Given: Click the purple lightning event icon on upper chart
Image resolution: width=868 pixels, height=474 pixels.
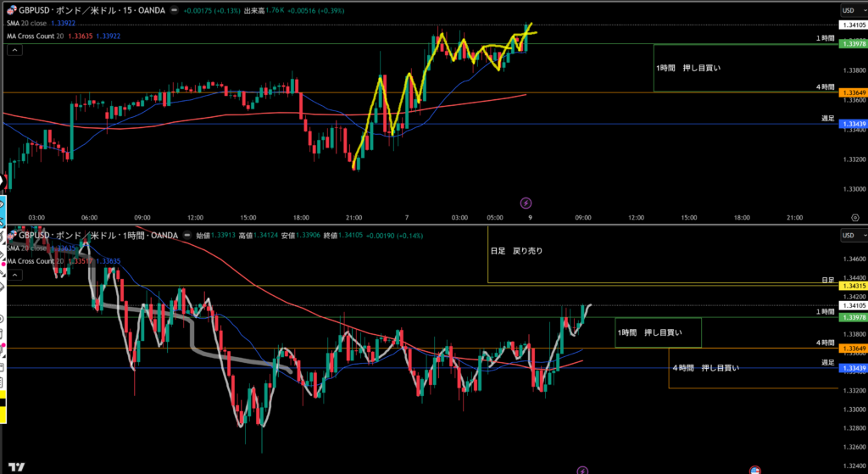Looking at the screenshot, I should (526, 203).
